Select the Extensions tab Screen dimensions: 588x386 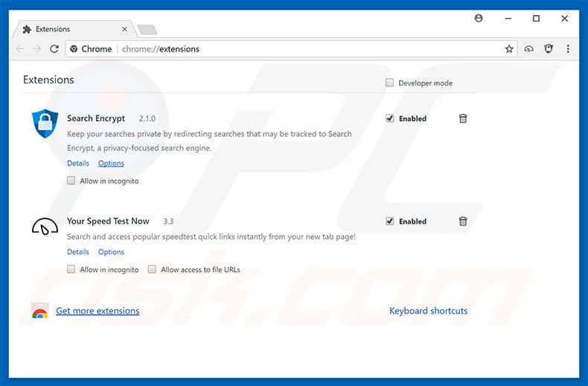point(75,29)
